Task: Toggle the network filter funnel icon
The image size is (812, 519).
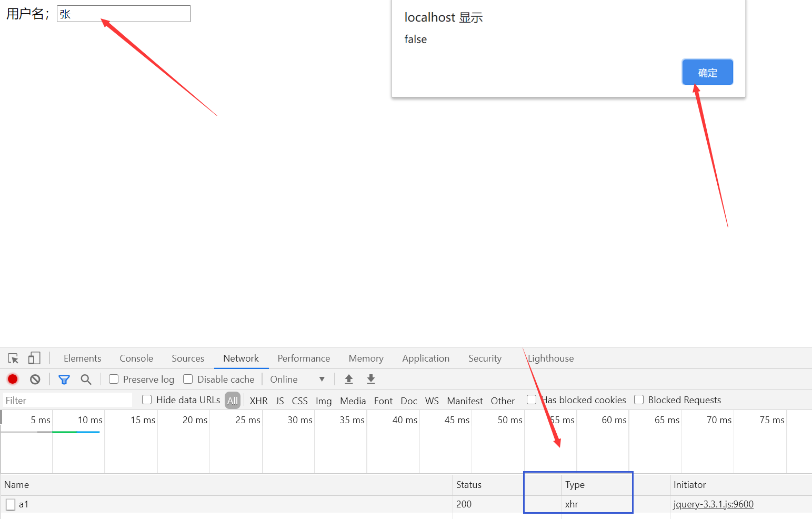Action: pos(64,380)
